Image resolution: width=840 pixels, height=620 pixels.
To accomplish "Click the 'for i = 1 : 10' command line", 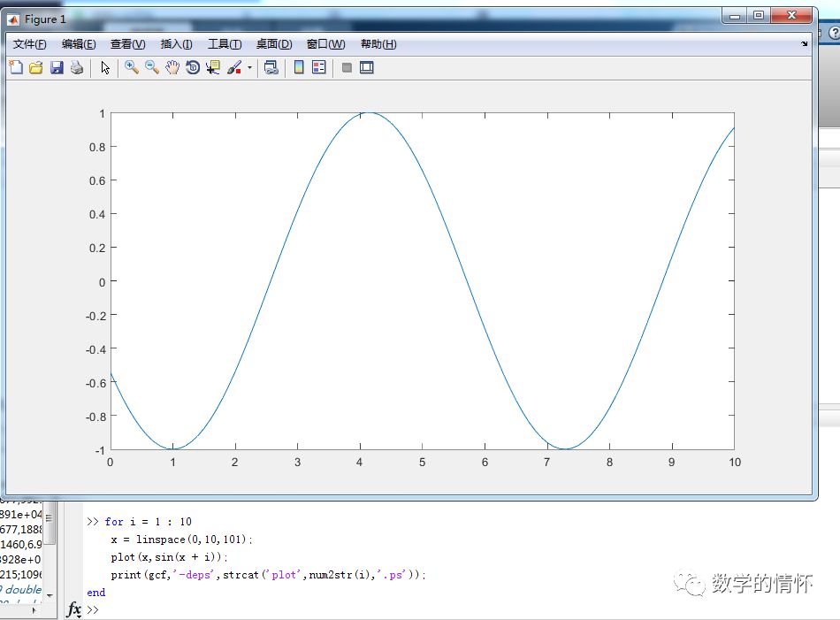I will point(148,522).
